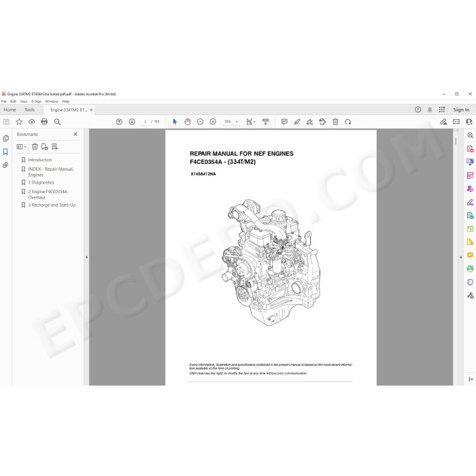Open the notifications bell icon
The width and height of the screenshot is (476, 476).
point(430,109)
